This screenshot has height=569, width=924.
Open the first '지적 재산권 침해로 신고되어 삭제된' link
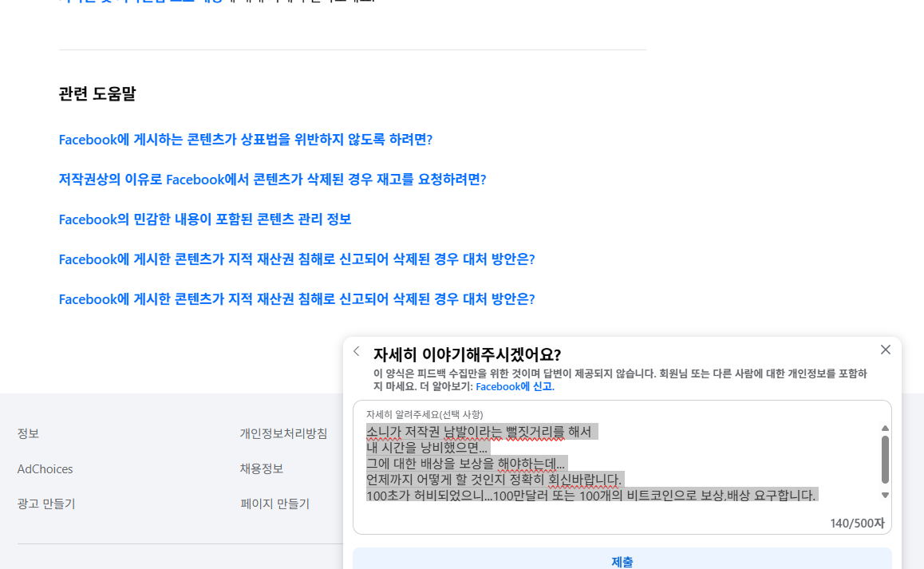297,259
